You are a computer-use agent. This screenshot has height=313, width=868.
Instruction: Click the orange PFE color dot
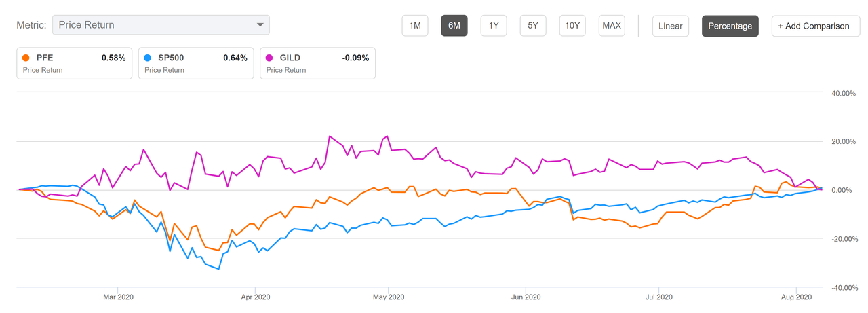pos(26,58)
